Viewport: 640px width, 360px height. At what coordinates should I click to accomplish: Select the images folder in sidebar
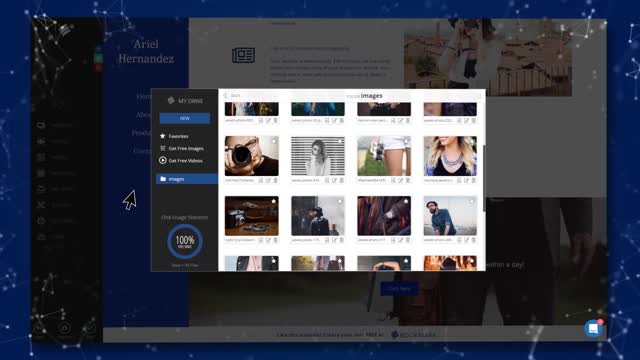[x=187, y=179]
